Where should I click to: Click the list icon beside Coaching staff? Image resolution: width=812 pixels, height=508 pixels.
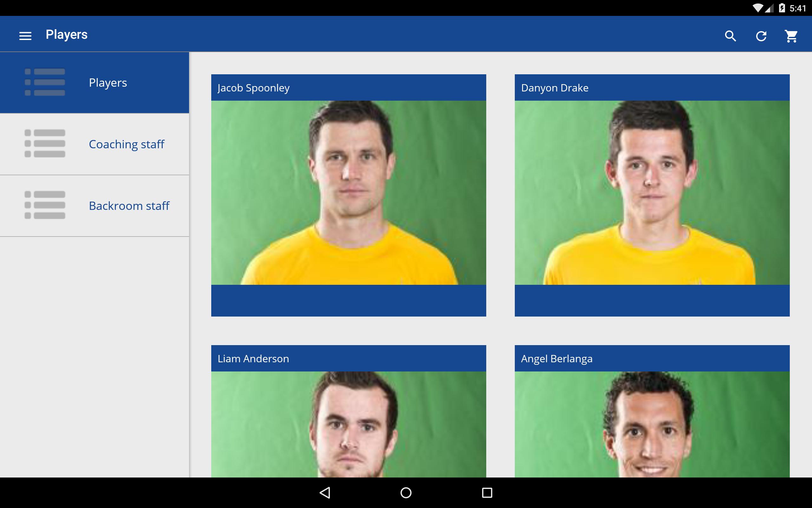coord(45,144)
